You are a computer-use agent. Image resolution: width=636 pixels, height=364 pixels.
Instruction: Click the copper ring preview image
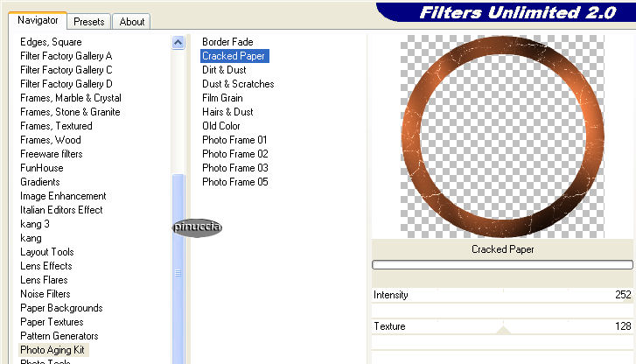click(502, 136)
